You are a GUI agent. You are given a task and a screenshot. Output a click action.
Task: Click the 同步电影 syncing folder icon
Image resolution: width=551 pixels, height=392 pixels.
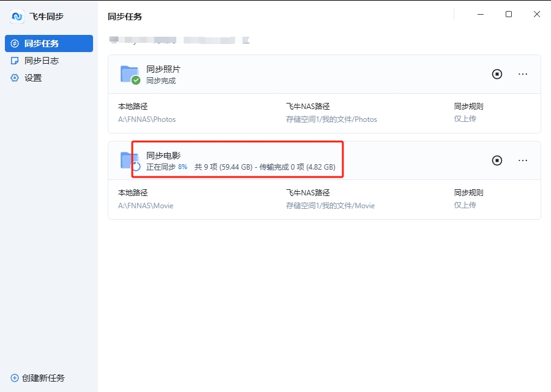[x=129, y=160]
